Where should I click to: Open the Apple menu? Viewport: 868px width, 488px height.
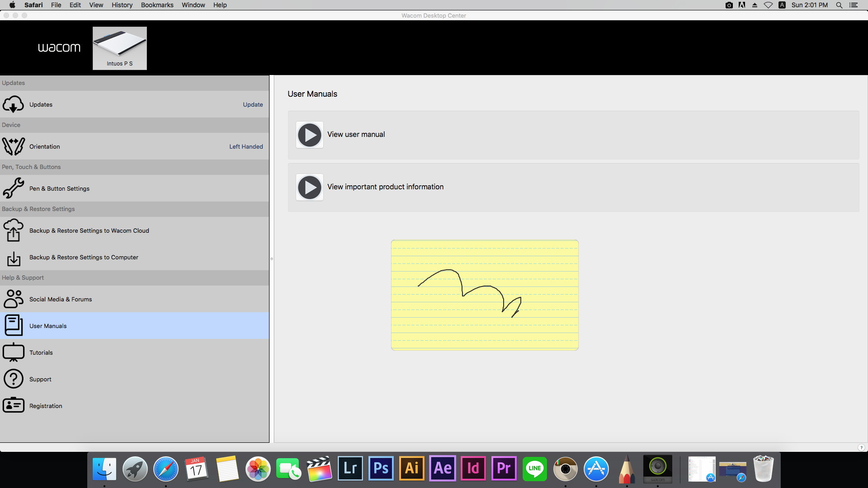pos(12,5)
